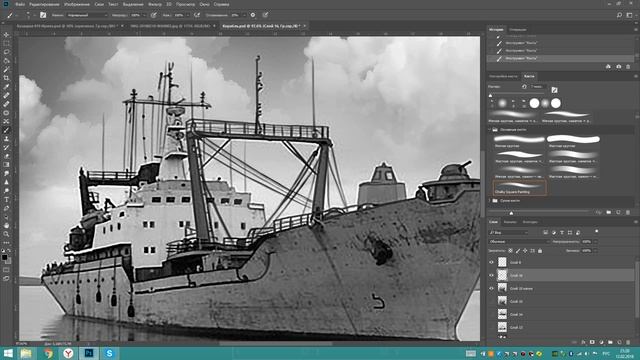Select the Horizontal Type tool
Viewport: 640px width, 360px height.
click(6, 200)
